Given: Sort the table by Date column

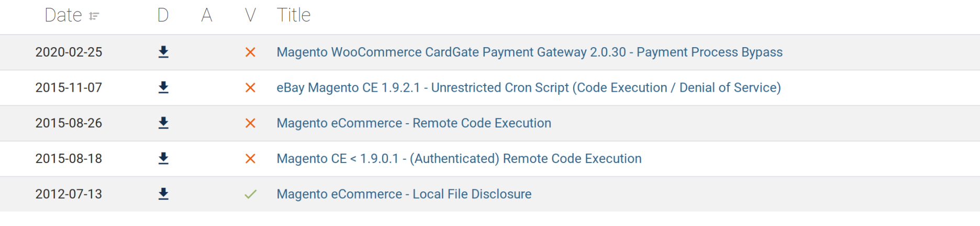Looking at the screenshot, I should point(63,15).
